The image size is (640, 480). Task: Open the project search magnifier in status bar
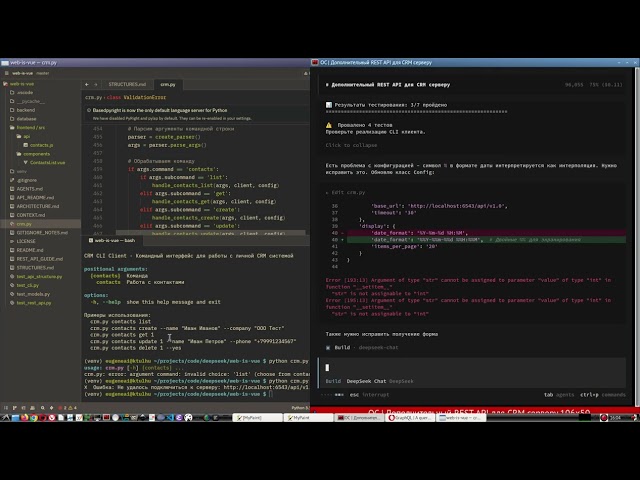[x=42, y=408]
